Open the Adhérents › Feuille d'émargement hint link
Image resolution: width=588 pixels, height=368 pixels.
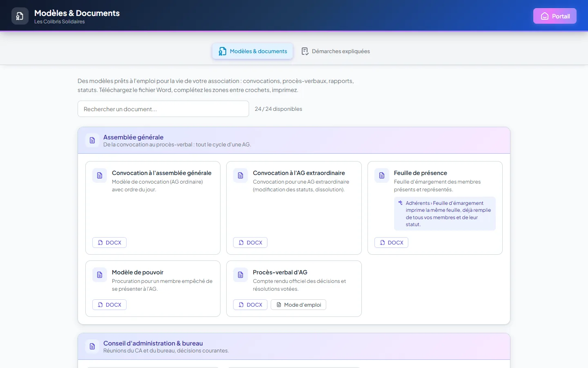click(x=445, y=213)
